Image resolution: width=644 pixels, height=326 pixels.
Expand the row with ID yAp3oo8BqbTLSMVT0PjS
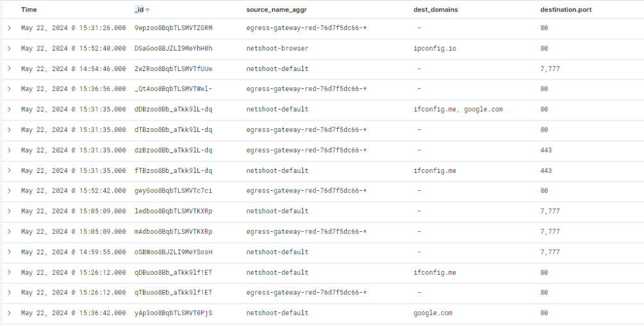pyautogui.click(x=9, y=313)
